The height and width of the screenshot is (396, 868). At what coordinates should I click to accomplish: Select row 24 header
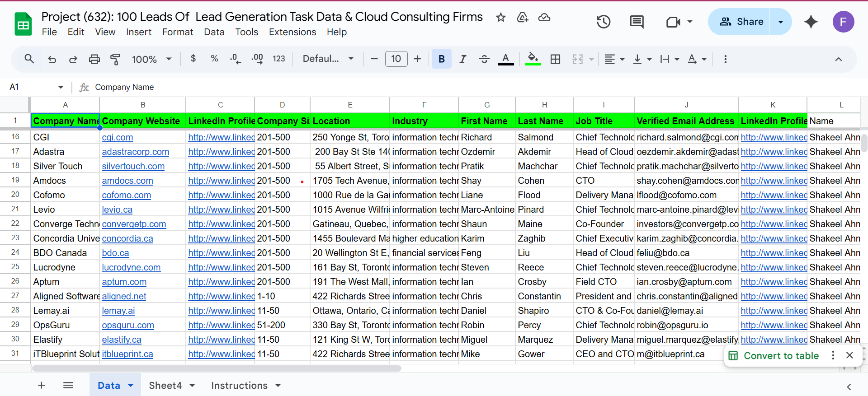pyautogui.click(x=15, y=252)
